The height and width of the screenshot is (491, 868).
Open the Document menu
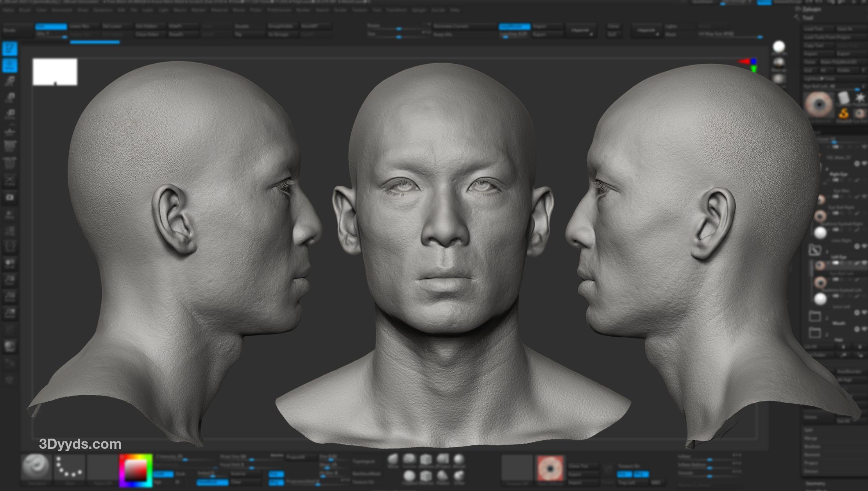[62, 10]
